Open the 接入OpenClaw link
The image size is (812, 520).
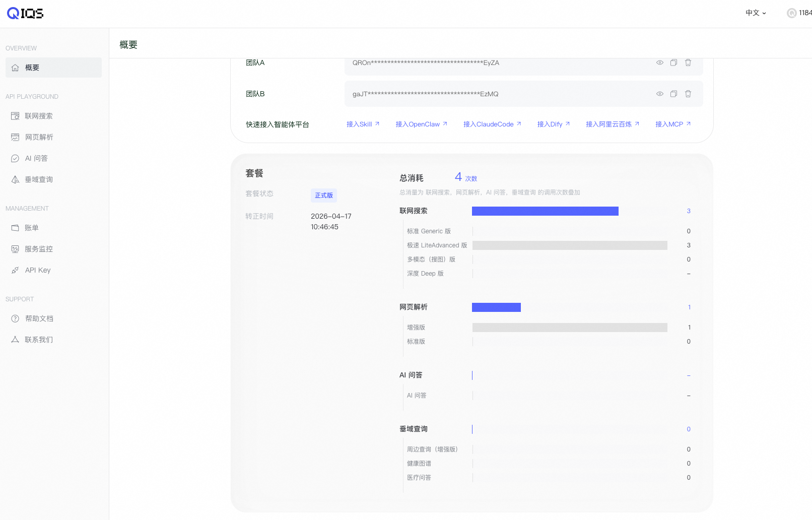(421, 124)
